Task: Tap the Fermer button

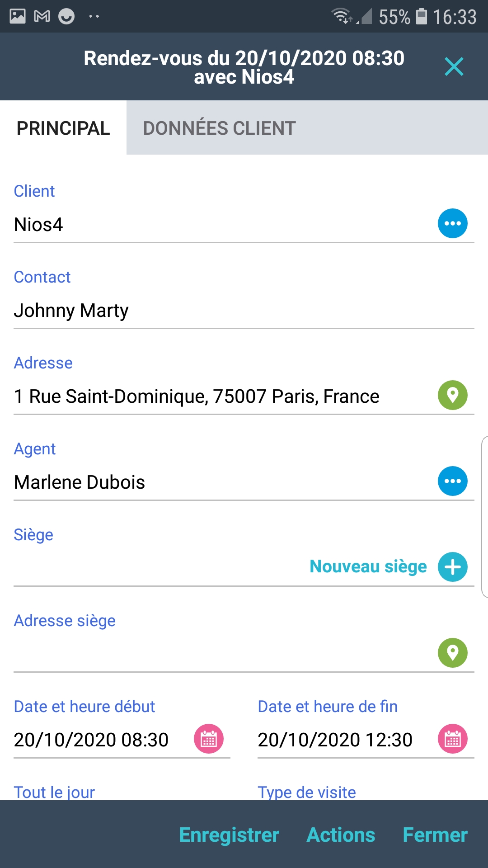Action: [x=435, y=835]
